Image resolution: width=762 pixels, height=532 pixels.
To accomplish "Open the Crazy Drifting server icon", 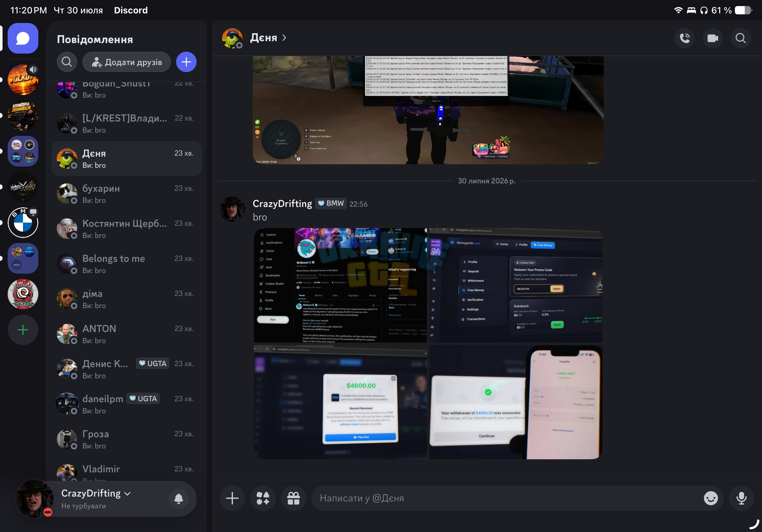I will click(x=23, y=294).
